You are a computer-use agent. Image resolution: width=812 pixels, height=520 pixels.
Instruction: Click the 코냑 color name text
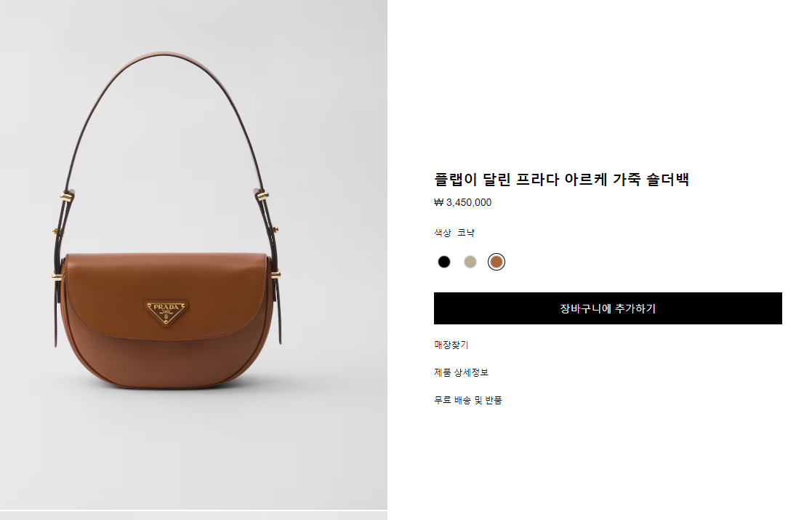465,233
